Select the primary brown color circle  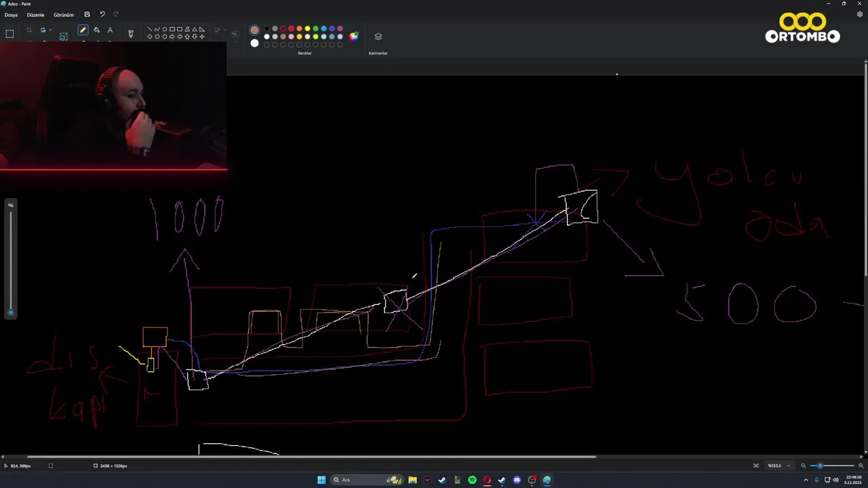coord(254,30)
